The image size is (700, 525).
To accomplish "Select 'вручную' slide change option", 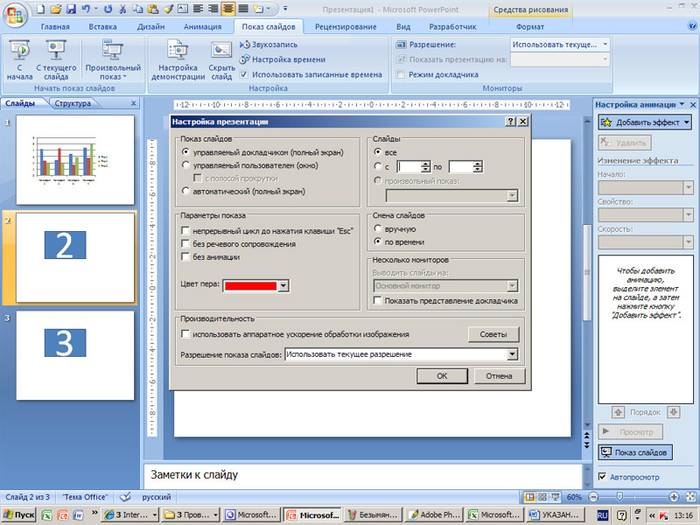I will pos(377,229).
